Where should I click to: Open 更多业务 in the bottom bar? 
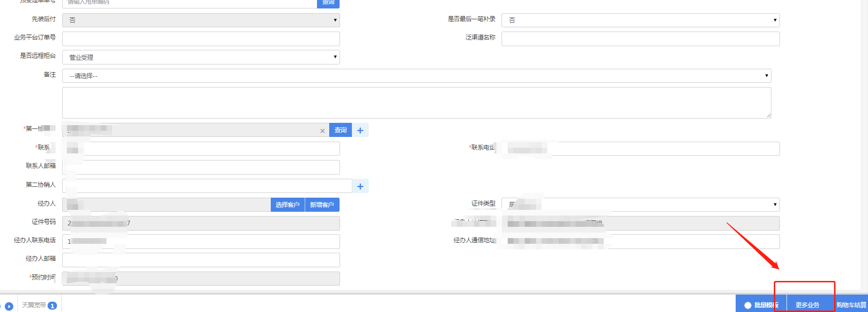807,305
